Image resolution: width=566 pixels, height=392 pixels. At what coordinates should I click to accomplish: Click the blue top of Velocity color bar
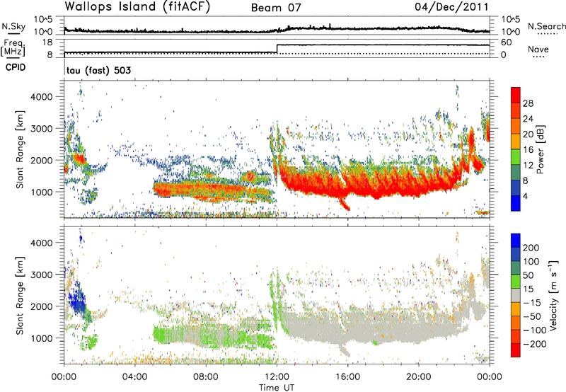pyautogui.click(x=516, y=241)
